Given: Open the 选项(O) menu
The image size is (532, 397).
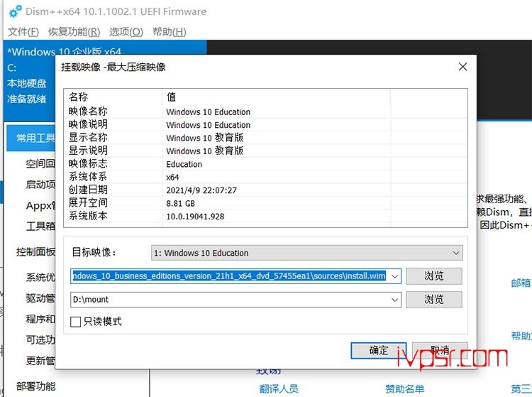Looking at the screenshot, I should [126, 32].
